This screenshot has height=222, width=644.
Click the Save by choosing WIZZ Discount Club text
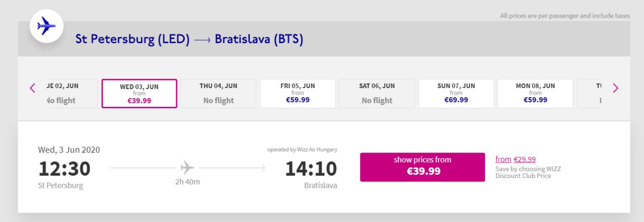tap(528, 173)
